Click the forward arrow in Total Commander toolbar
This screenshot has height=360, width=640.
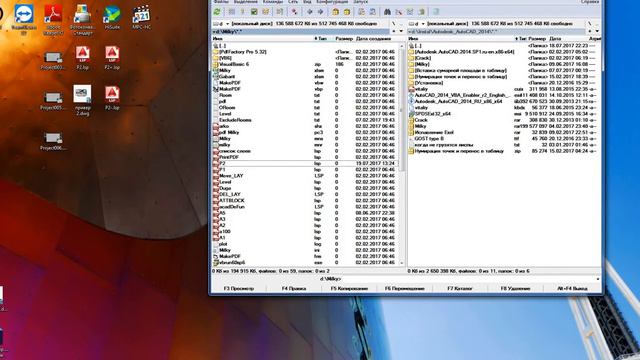click(x=320, y=12)
